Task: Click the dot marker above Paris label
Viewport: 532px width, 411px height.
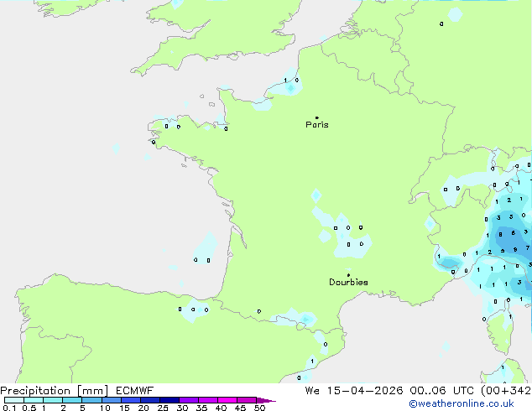Action: pos(316,117)
